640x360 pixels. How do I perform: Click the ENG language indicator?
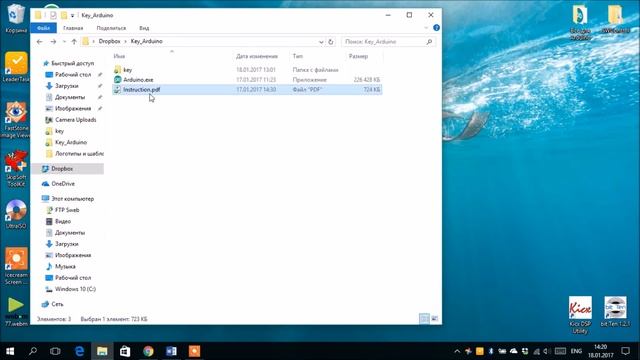(576, 351)
